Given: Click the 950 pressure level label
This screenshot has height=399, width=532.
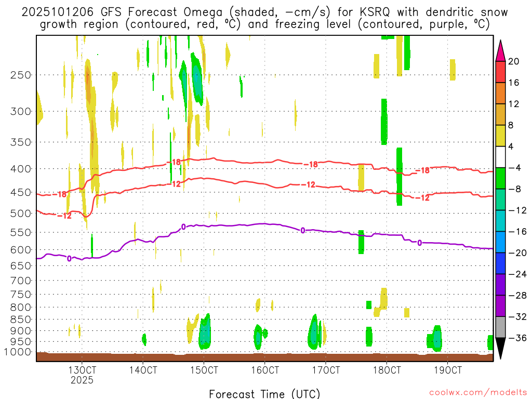Looking at the screenshot, I should point(21,342).
